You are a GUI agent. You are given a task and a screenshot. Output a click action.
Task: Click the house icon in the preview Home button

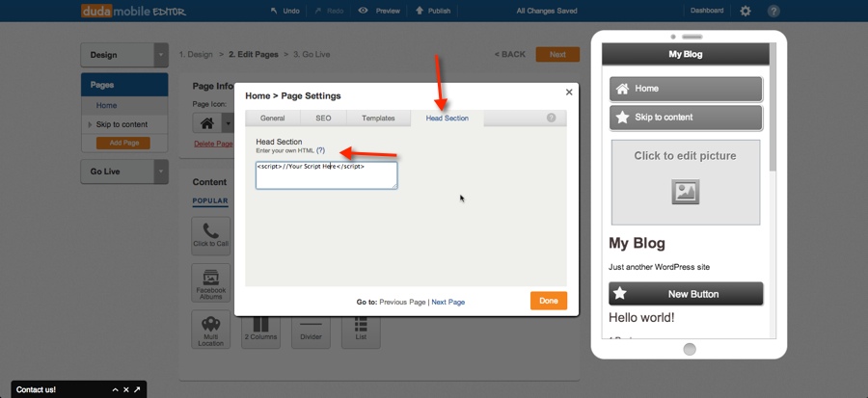pos(622,89)
